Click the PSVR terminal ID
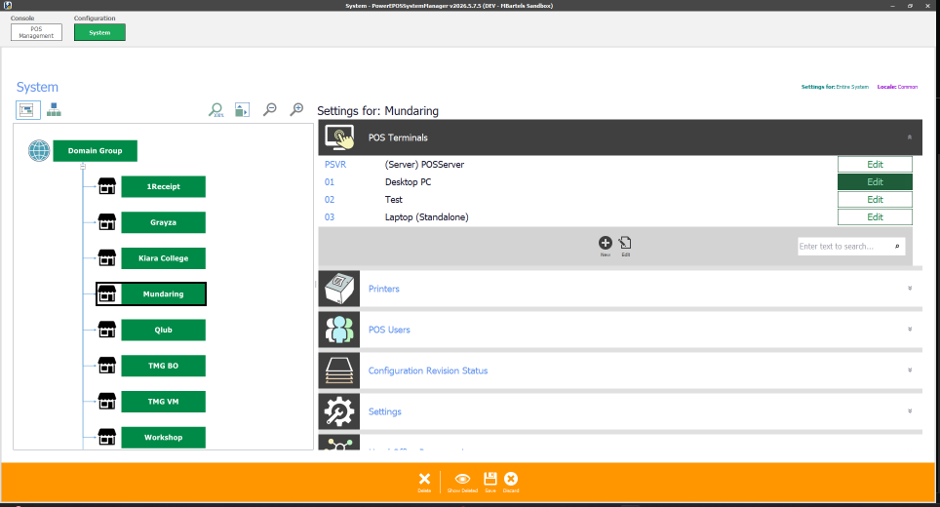The image size is (940, 507). 335,164
